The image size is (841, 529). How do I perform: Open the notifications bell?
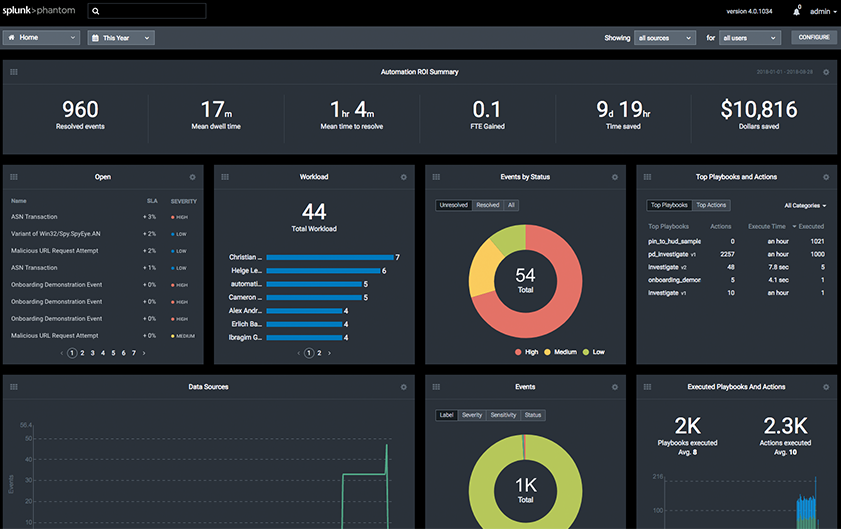tap(796, 11)
